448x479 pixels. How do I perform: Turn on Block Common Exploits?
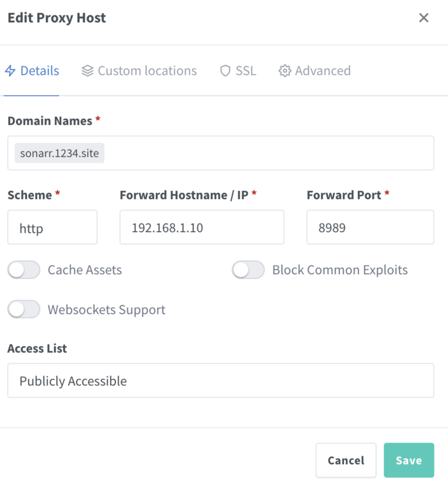[248, 270]
